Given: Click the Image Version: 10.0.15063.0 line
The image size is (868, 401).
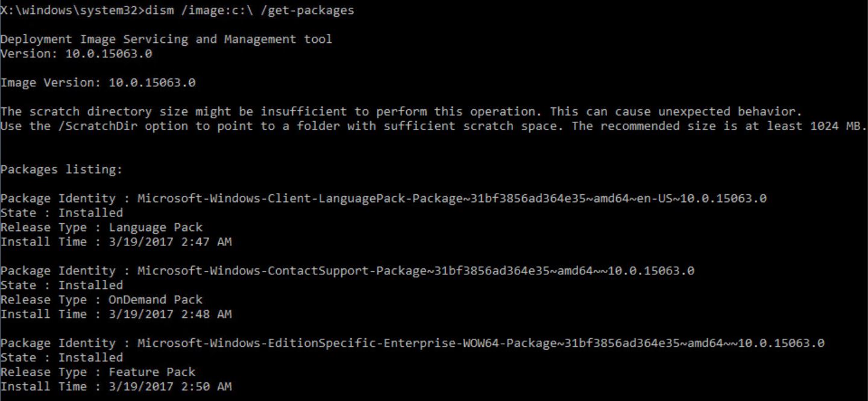Looking at the screenshot, I should pos(98,83).
